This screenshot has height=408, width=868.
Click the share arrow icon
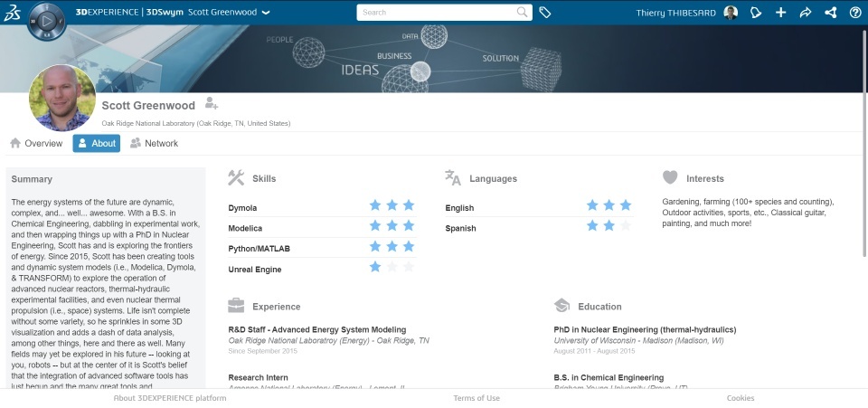[x=806, y=12]
